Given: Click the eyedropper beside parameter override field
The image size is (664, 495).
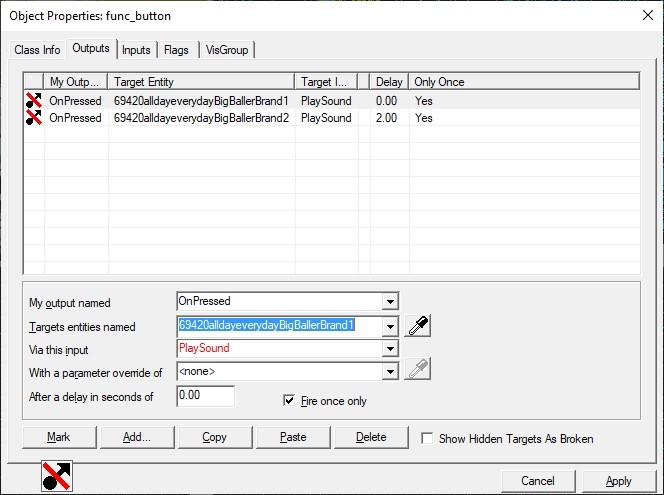Looking at the screenshot, I should (x=417, y=371).
